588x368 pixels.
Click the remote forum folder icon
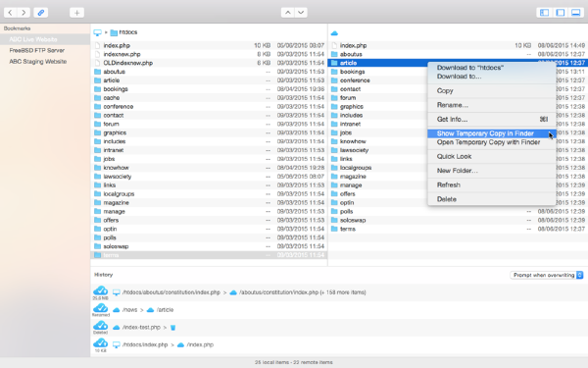coord(334,97)
